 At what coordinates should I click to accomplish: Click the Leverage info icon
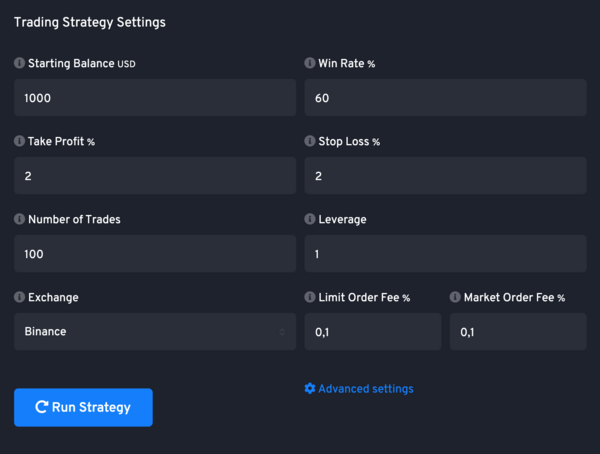tap(310, 219)
